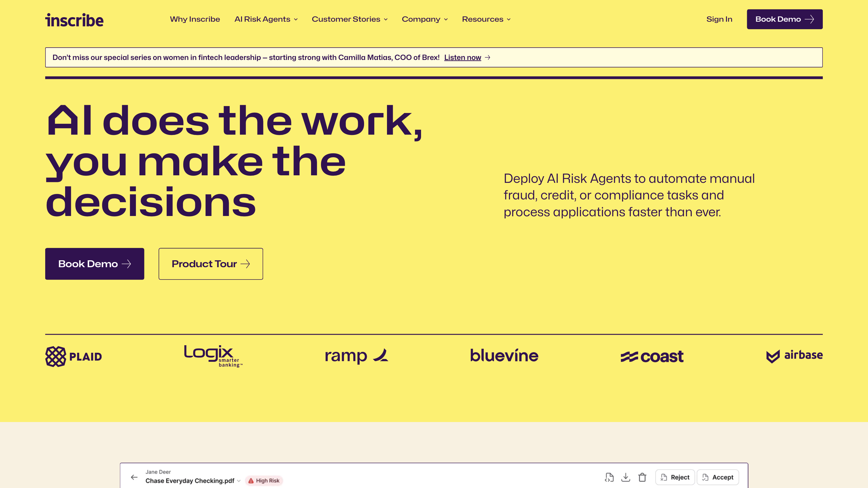The image size is (868, 488).
Task: Click the download icon in document toolbar
Action: pos(625,477)
